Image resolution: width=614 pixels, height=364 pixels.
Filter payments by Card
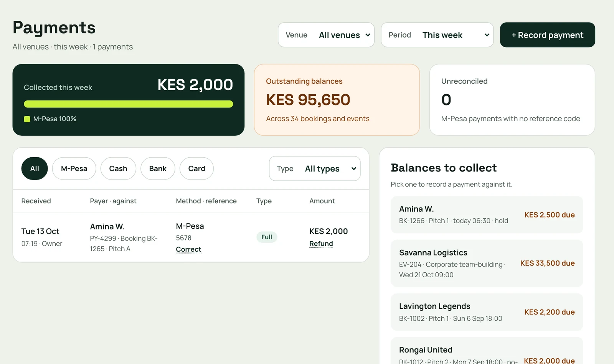coord(196,168)
